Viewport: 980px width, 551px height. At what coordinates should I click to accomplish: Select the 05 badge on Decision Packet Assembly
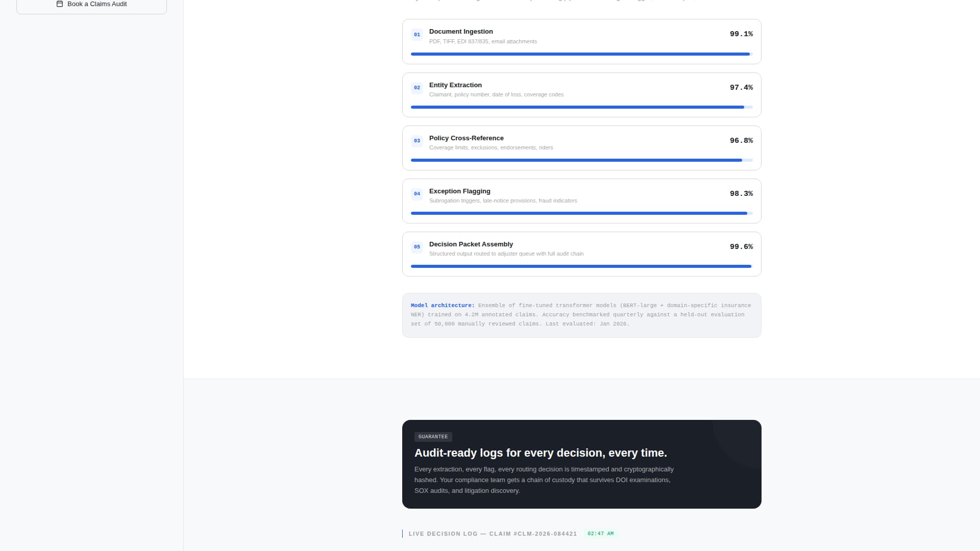(417, 247)
